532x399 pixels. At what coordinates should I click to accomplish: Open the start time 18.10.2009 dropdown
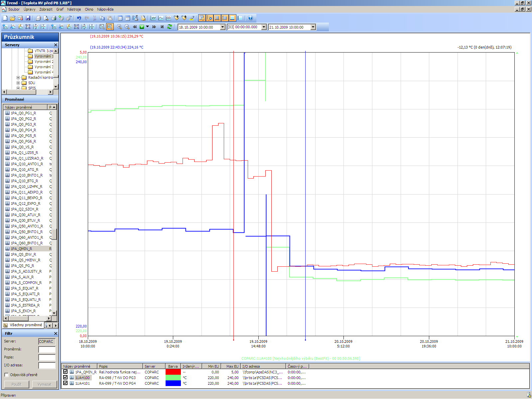click(x=223, y=27)
